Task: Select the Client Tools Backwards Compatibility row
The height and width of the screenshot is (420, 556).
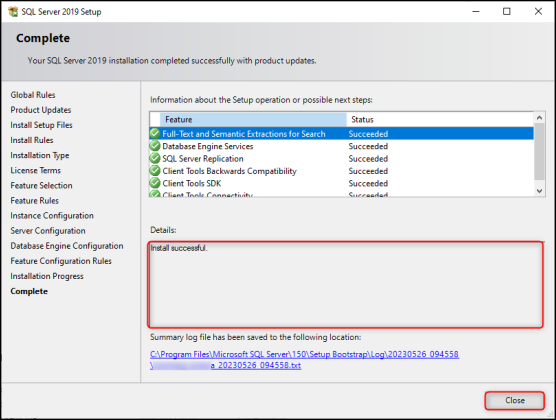Action: [341, 171]
